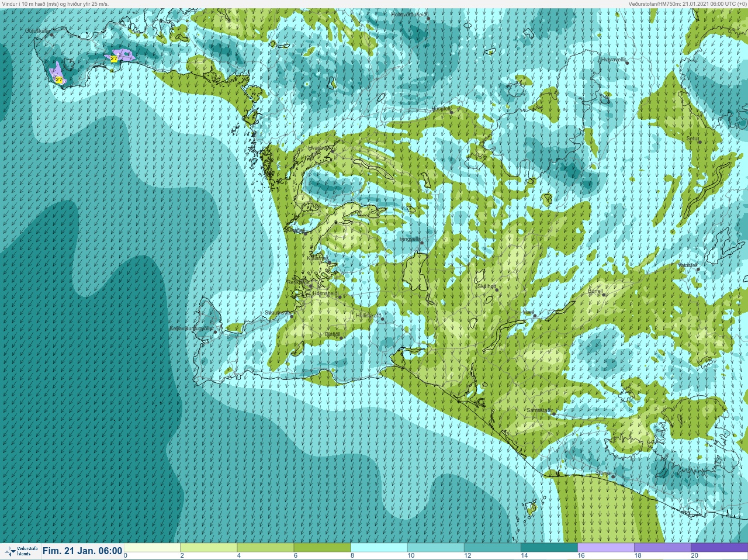748x560 pixels.
Task: Pick the 10–12 m/s light teal legend swatch
Action: click(x=435, y=548)
